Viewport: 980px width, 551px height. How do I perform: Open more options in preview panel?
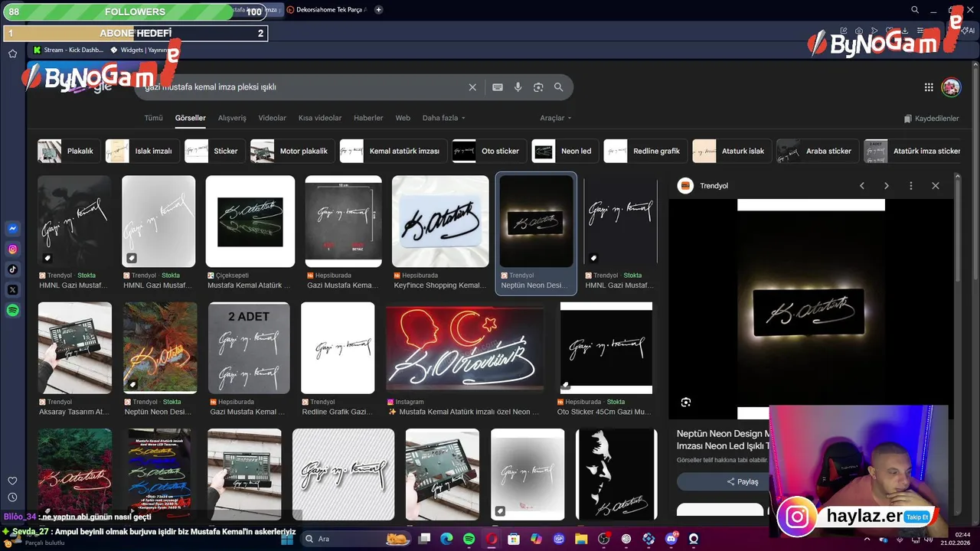point(911,186)
